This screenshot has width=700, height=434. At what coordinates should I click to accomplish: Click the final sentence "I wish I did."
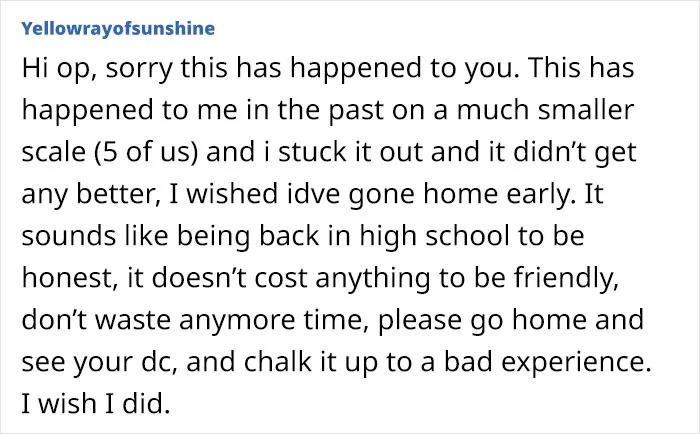tap(96, 404)
